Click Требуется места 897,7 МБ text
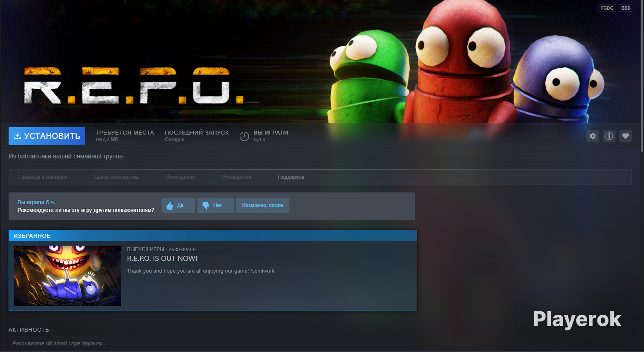Image resolution: width=644 pixels, height=352 pixels. tap(125, 136)
